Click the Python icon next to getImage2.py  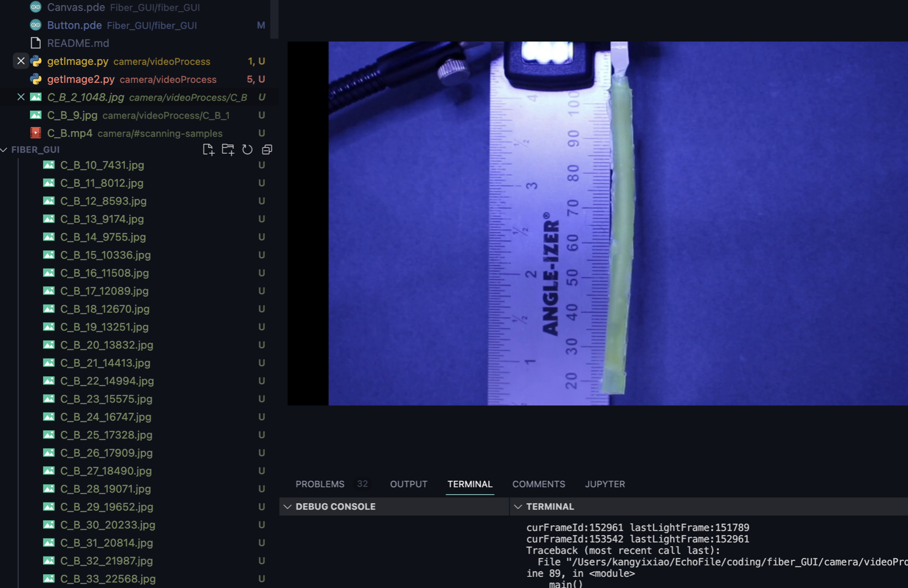point(36,79)
